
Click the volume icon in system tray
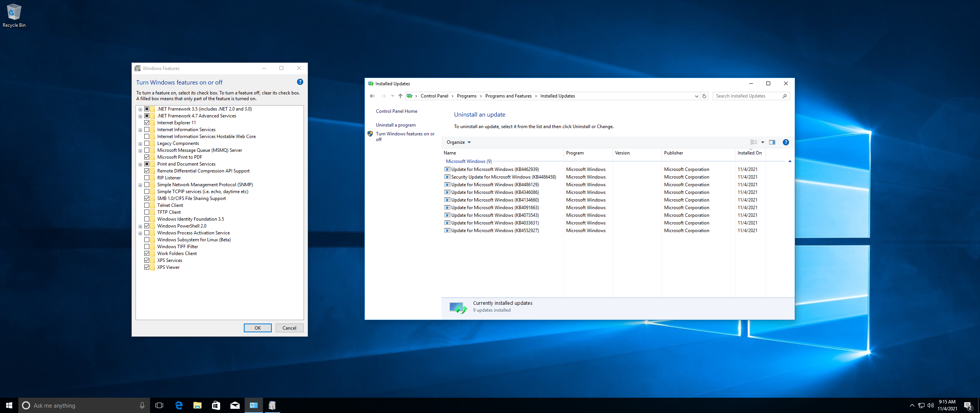click(x=931, y=405)
